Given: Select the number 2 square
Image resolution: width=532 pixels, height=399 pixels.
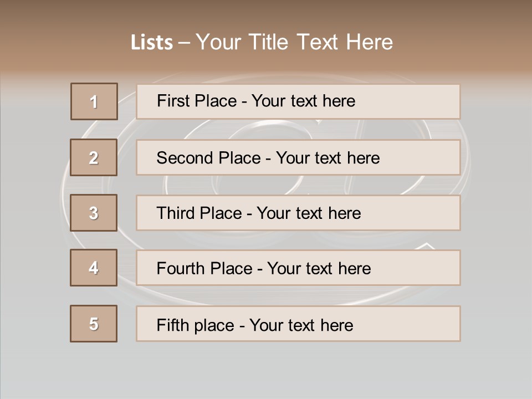Looking at the screenshot, I should pos(94,157).
